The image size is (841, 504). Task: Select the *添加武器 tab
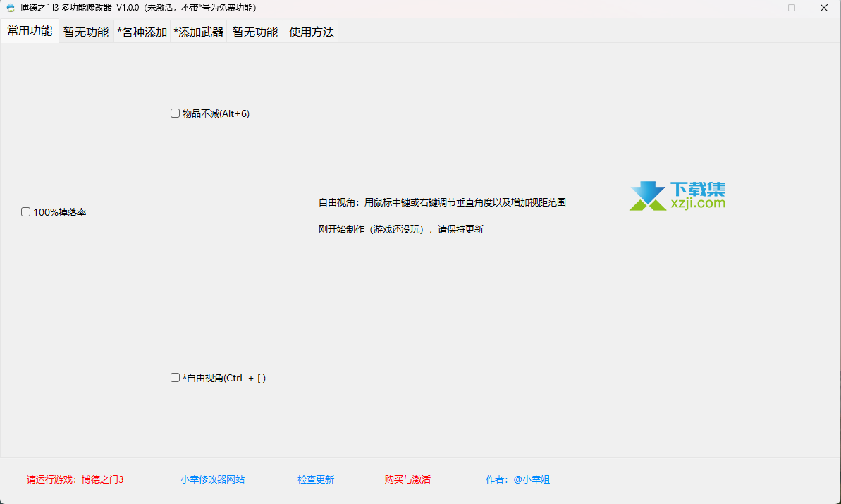pyautogui.click(x=199, y=32)
